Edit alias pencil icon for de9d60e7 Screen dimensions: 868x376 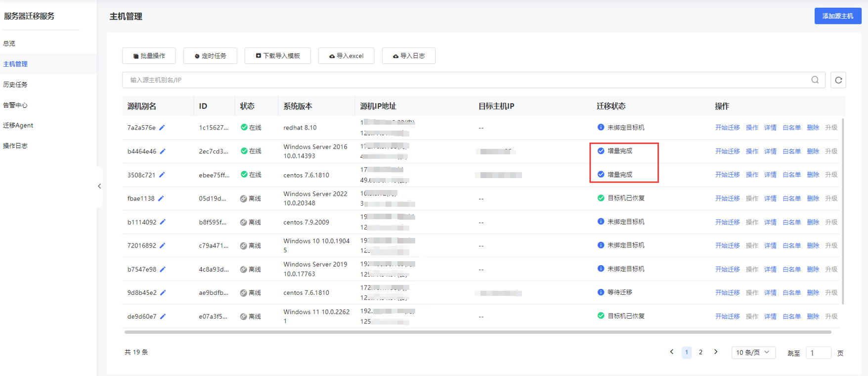163,317
